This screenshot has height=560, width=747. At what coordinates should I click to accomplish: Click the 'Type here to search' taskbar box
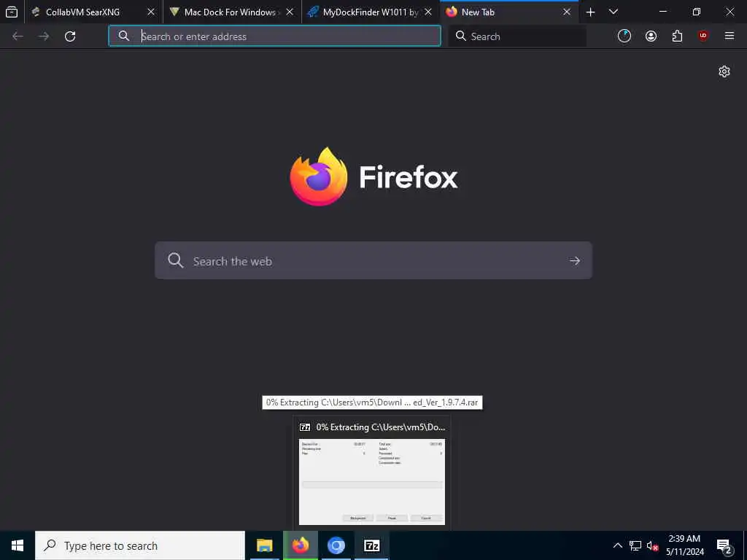coord(140,545)
